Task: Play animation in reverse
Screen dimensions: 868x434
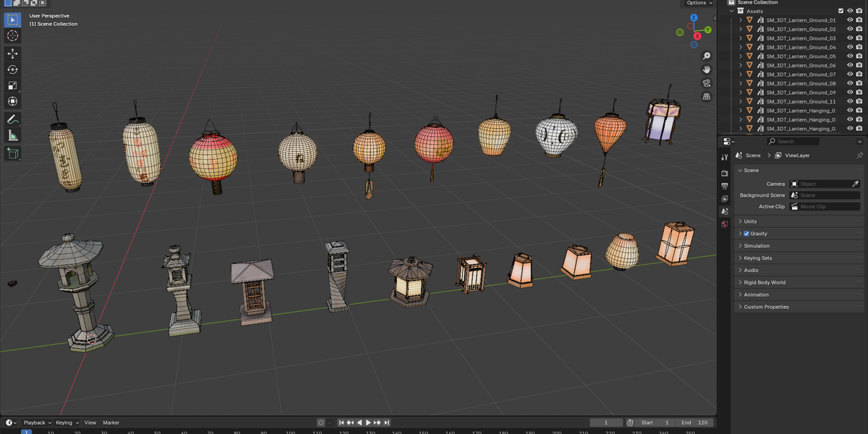Action: (359, 422)
